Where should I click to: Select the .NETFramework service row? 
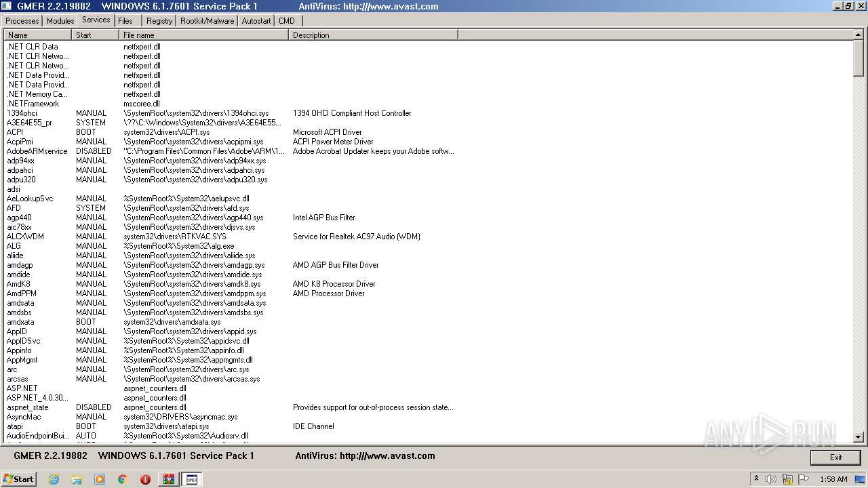[x=231, y=104]
